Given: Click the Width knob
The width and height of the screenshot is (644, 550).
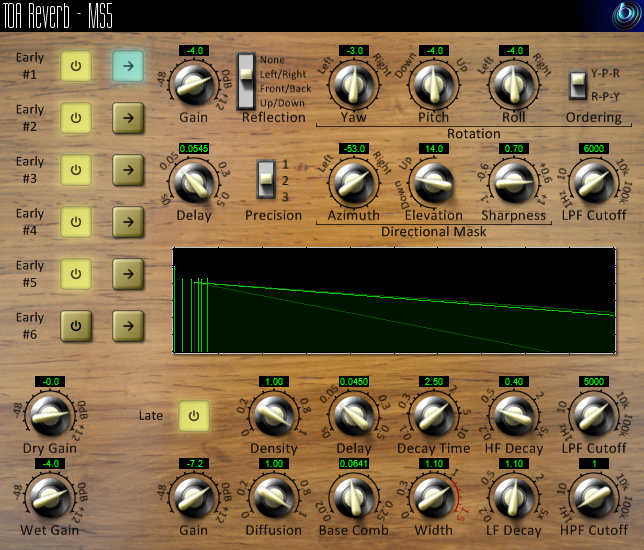Looking at the screenshot, I should [x=434, y=498].
